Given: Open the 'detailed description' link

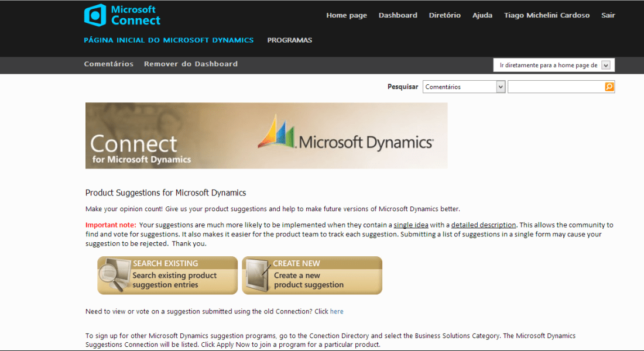Looking at the screenshot, I should pyautogui.click(x=484, y=224).
